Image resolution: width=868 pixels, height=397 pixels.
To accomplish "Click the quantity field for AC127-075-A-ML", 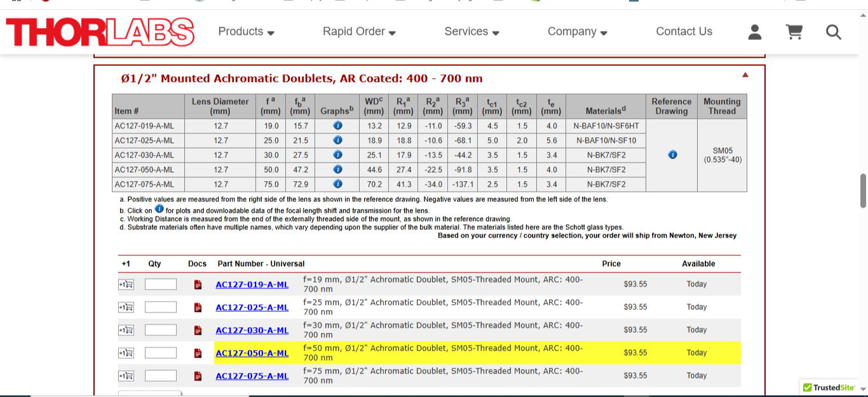I will coord(161,376).
